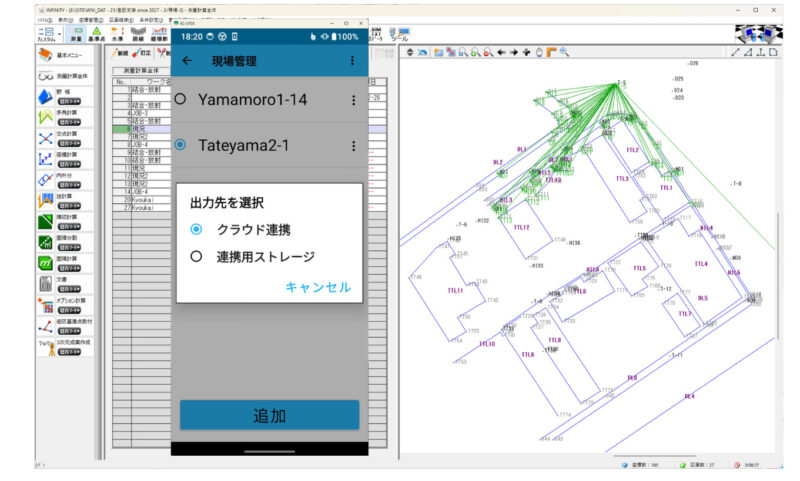Select row 6 現況 in the work table
This screenshot has width=800, height=481.
point(135,129)
